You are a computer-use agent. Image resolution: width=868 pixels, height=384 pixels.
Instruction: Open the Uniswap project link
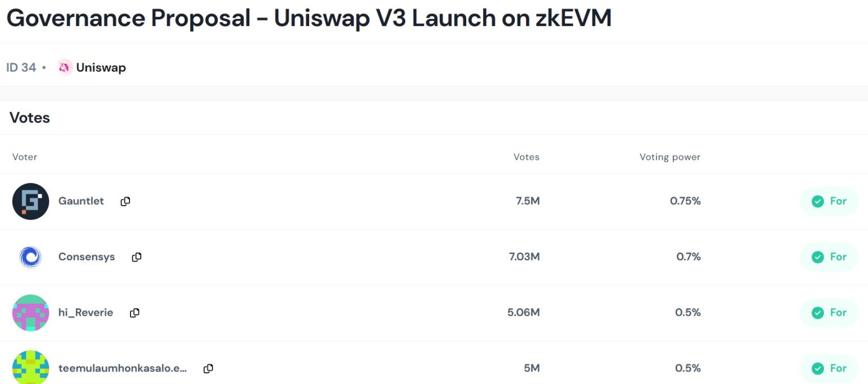(x=101, y=67)
